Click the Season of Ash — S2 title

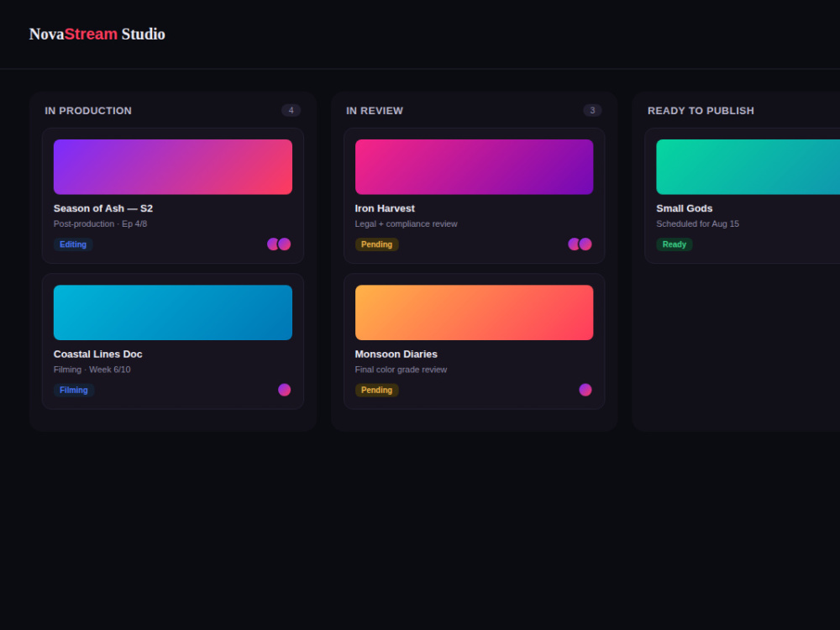tap(103, 208)
